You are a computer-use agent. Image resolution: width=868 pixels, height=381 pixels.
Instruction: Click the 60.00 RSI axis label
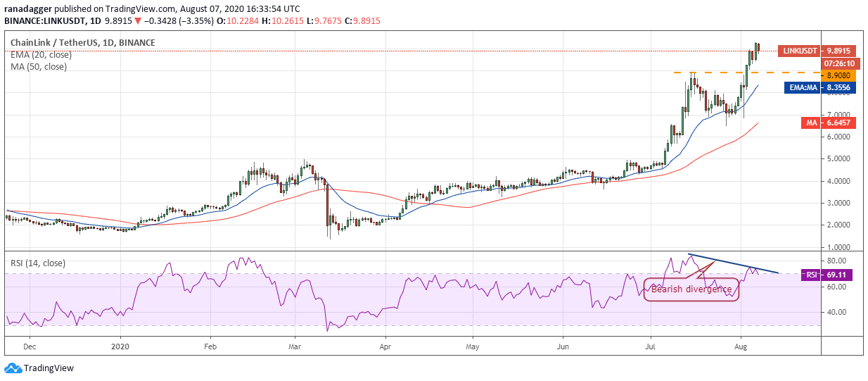[837, 287]
